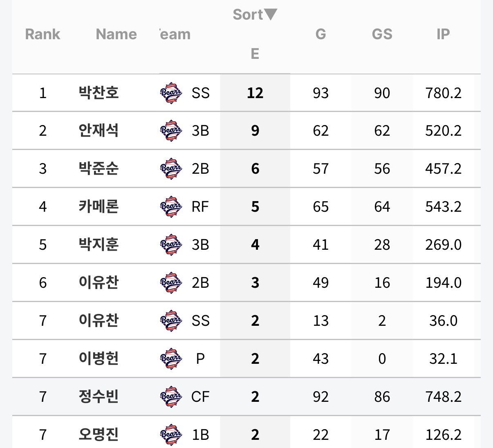Click the Rank column header
The height and width of the screenshot is (448, 493).
point(43,34)
